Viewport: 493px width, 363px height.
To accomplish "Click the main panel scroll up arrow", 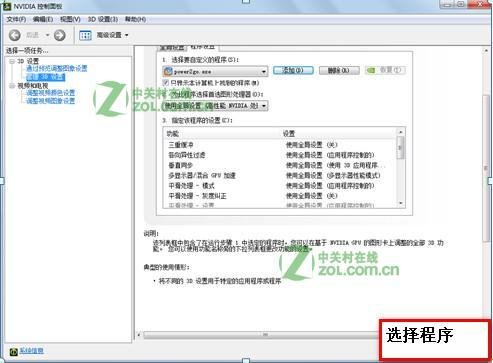I will [486, 51].
